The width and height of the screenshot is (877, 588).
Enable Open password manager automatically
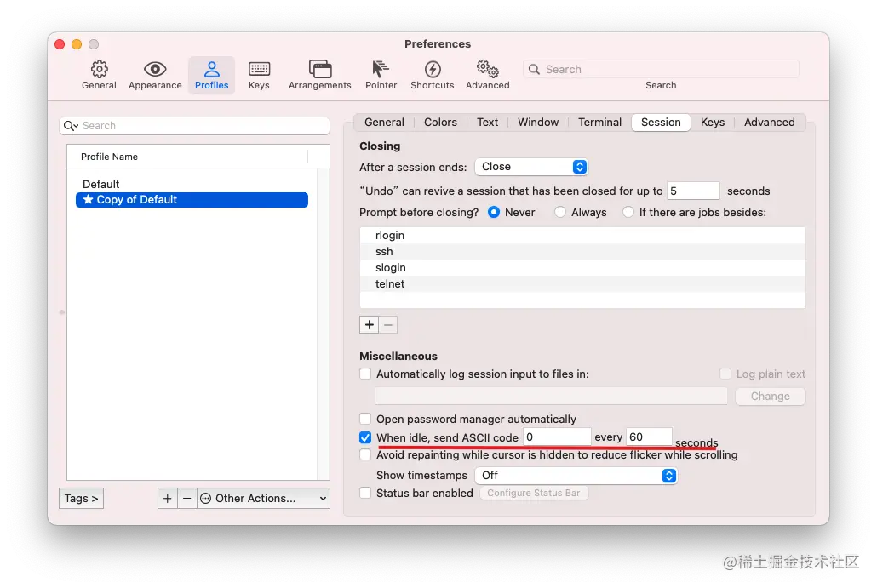point(365,419)
